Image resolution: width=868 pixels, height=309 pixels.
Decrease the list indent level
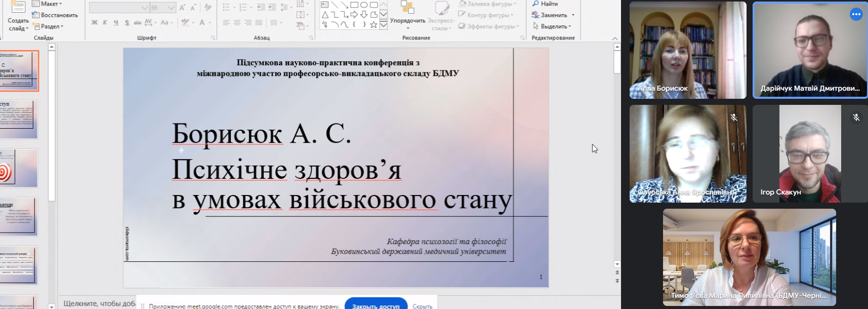coord(261,8)
